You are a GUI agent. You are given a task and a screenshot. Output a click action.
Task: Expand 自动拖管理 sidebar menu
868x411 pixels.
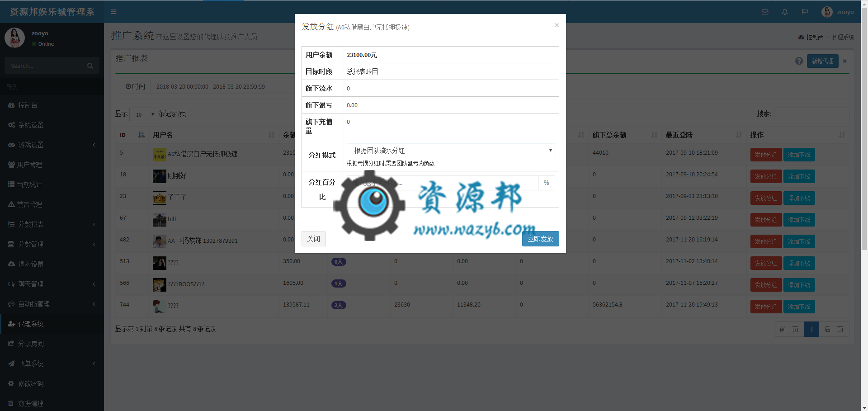click(52, 304)
